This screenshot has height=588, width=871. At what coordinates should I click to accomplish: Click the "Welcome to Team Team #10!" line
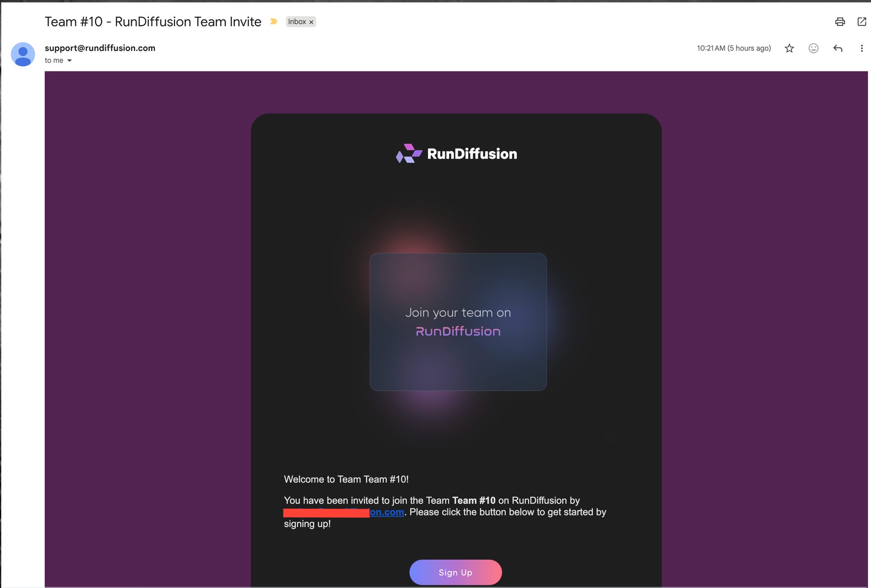[x=346, y=479]
